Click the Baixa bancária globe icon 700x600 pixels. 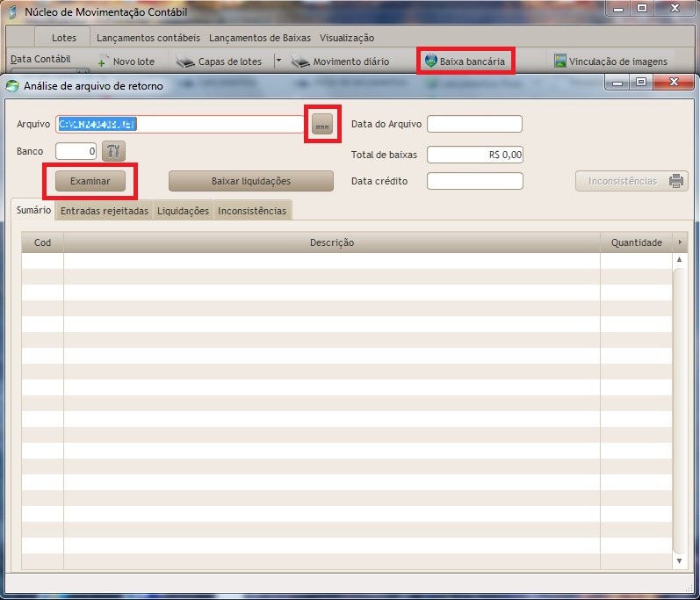tap(430, 61)
